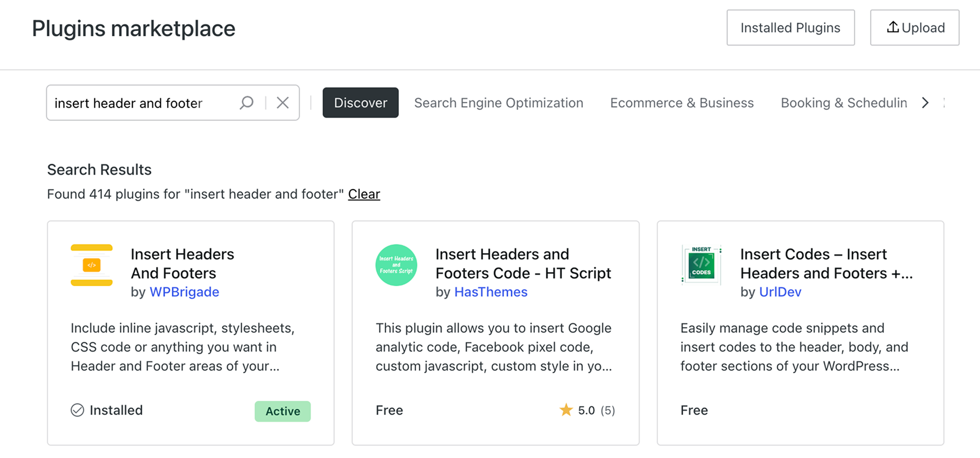This screenshot has width=980, height=458.
Task: Click the green Active status badge
Action: [x=283, y=411]
